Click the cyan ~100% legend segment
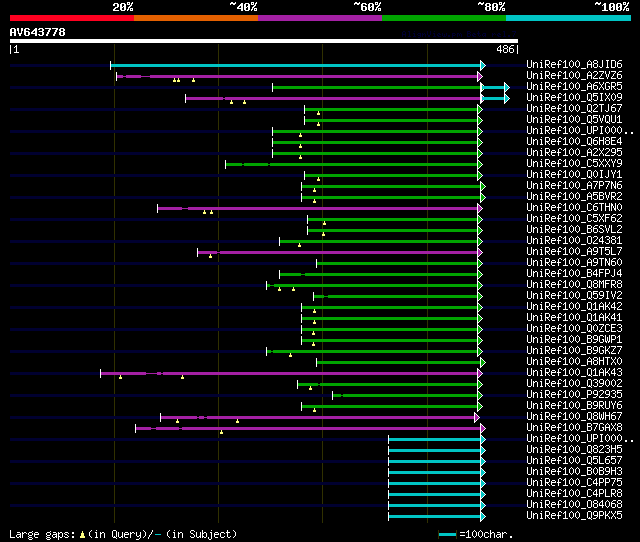Image resolution: width=640 pixels, height=542 pixels. (x=569, y=18)
